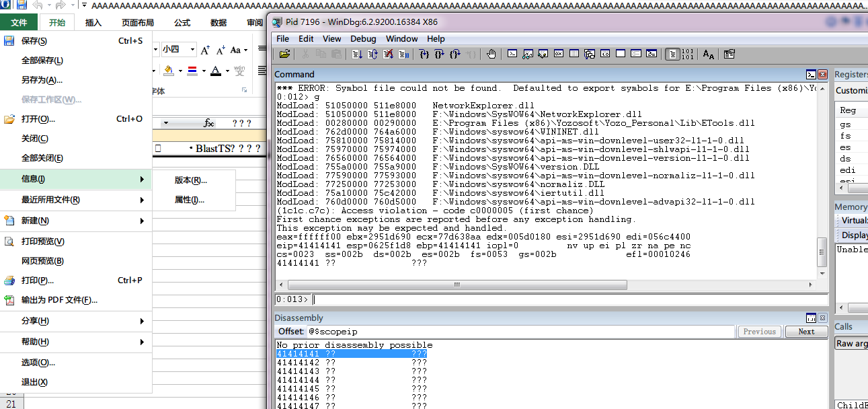Click the Step Over icon
The width and height of the screenshot is (868, 409).
click(440, 54)
